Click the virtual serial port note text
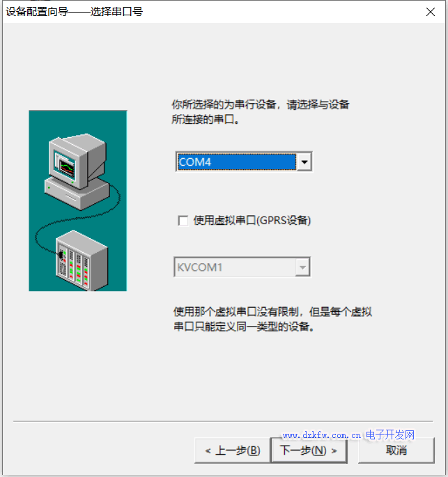The image size is (448, 477). [x=272, y=319]
